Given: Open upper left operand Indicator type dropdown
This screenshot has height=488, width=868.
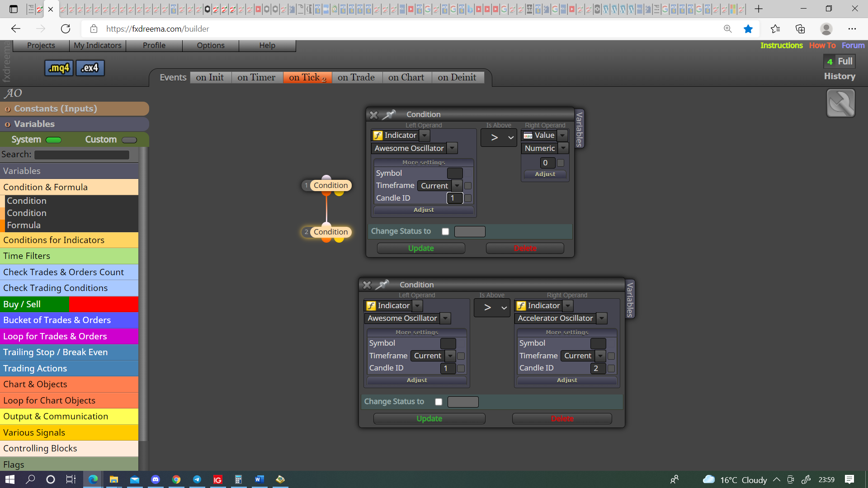Looking at the screenshot, I should (x=425, y=135).
